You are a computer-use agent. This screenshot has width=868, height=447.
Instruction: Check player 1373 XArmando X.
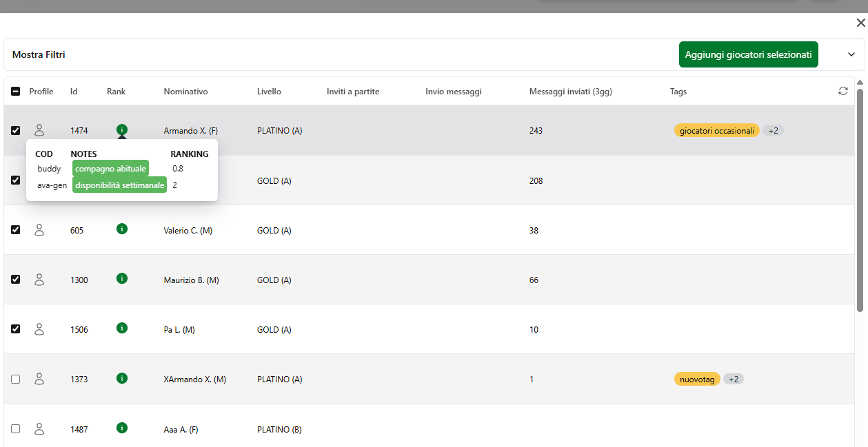coord(16,379)
